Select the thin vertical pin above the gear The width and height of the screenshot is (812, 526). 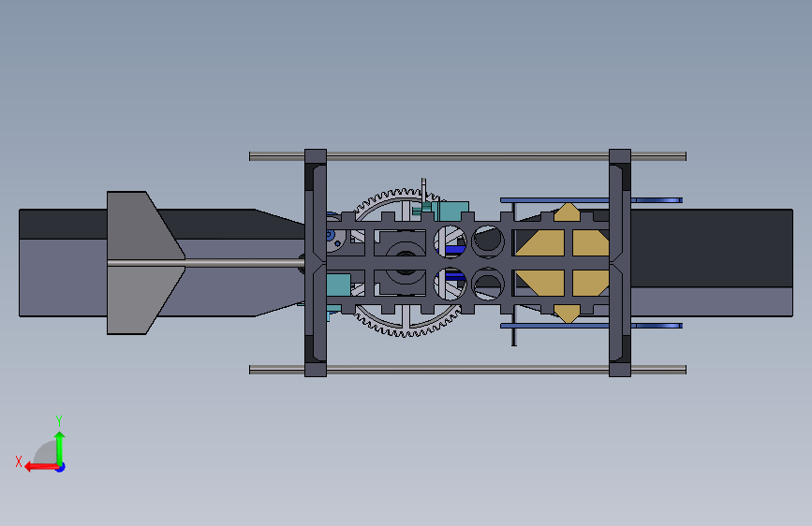(x=423, y=190)
